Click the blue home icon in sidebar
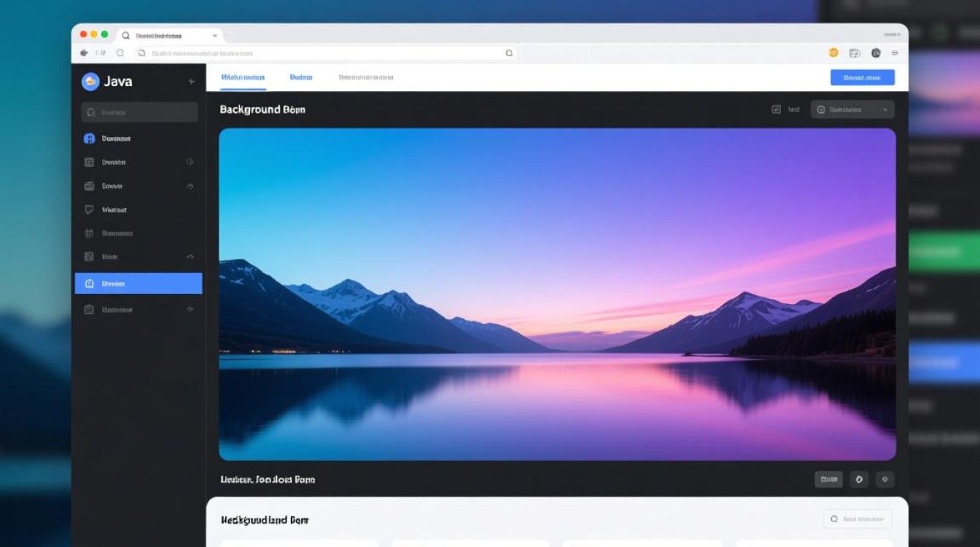This screenshot has height=547, width=980. tap(90, 139)
